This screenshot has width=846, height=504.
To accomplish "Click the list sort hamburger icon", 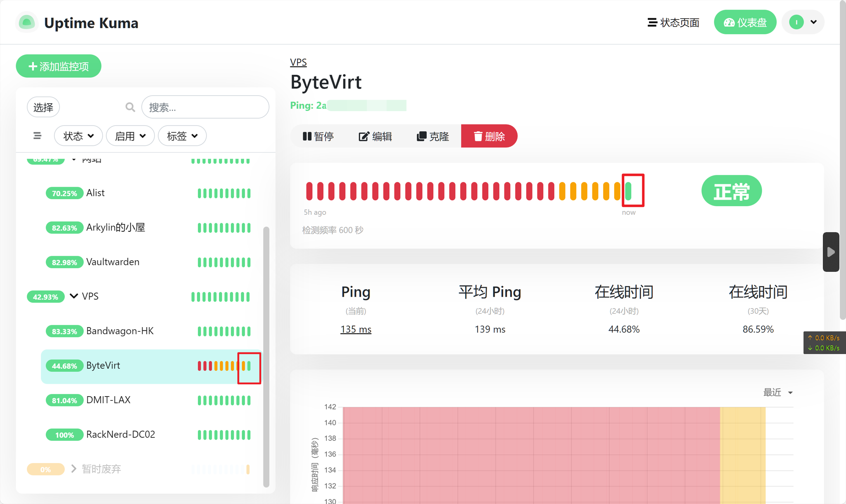I will [37, 136].
